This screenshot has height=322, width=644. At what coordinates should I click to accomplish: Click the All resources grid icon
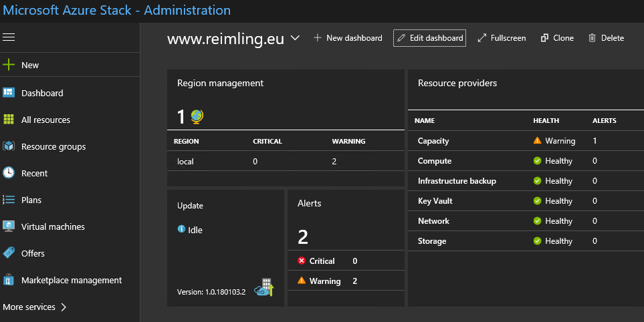tap(9, 120)
